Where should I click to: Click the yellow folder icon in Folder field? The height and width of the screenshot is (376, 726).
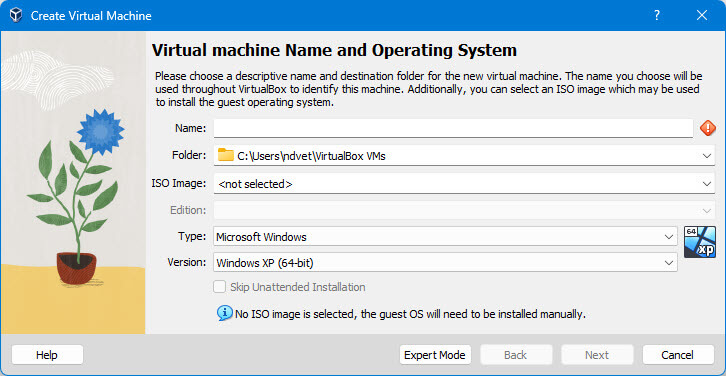pos(225,155)
